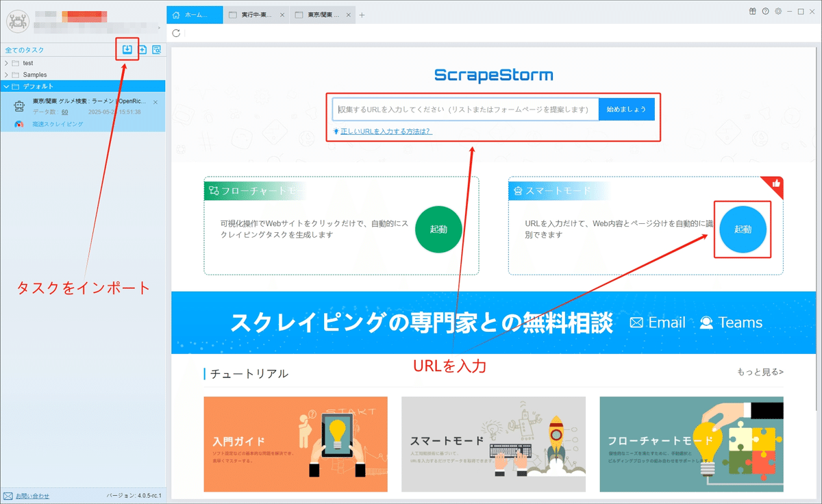Click the フローチャートモード card title
Screen dimensions: 822x504
[x=261, y=191]
